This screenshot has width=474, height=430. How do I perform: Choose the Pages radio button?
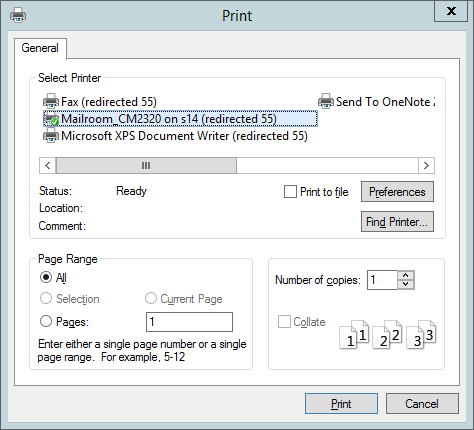point(46,321)
